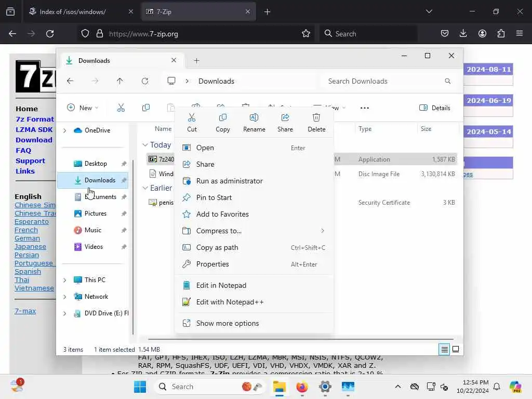Screen dimensions: 532x399
Task: Expand the This PC tree node
Action: pyautogui.click(x=65, y=280)
